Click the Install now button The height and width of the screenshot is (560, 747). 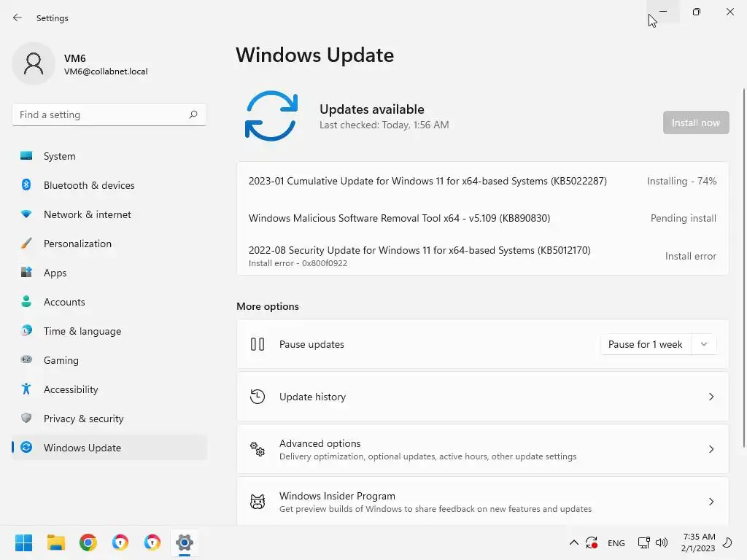695,122
